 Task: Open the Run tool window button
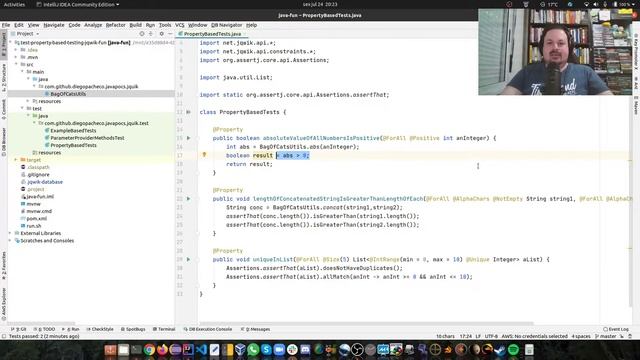point(71,329)
